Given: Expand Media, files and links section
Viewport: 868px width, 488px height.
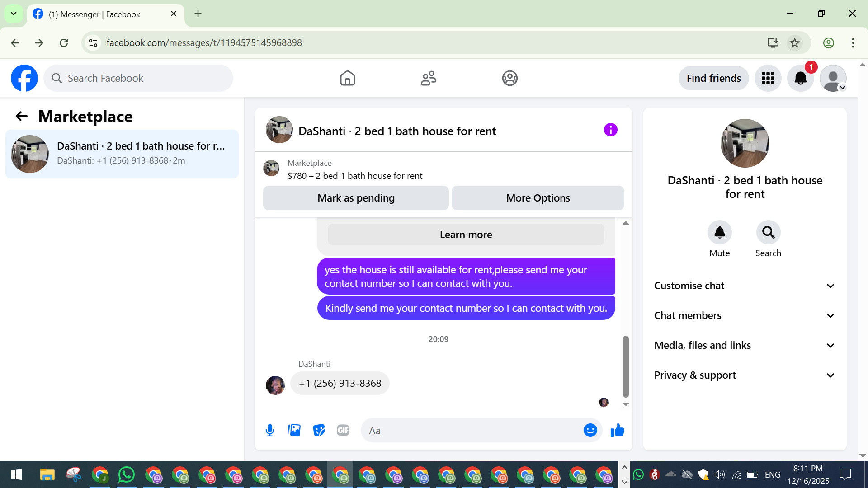Looking at the screenshot, I should (745, 345).
